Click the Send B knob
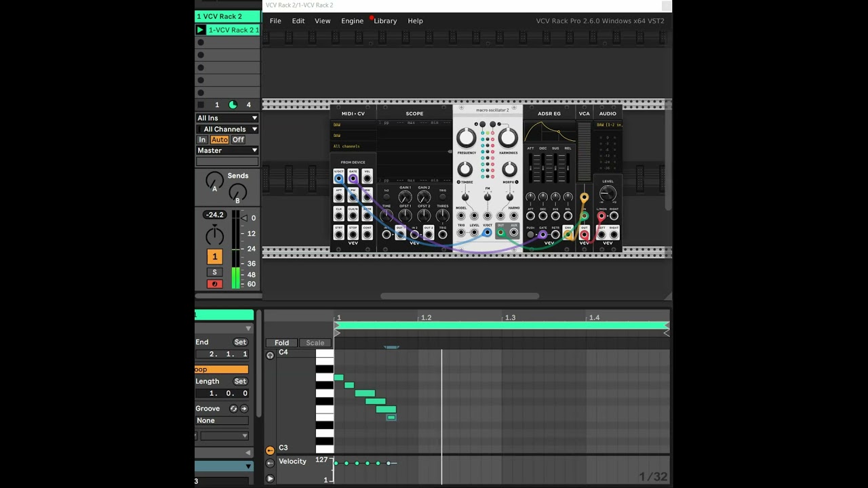 237,193
